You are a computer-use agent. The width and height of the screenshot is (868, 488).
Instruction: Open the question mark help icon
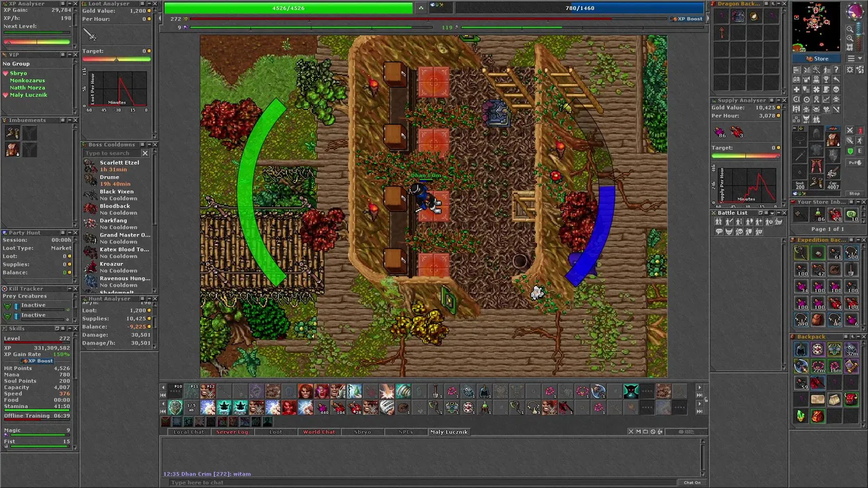[836, 69]
